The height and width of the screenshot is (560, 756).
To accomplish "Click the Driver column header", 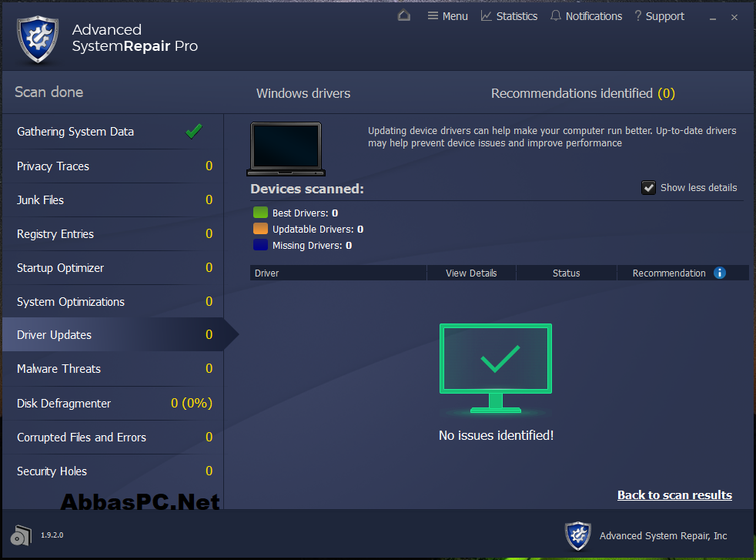I will pyautogui.click(x=338, y=273).
